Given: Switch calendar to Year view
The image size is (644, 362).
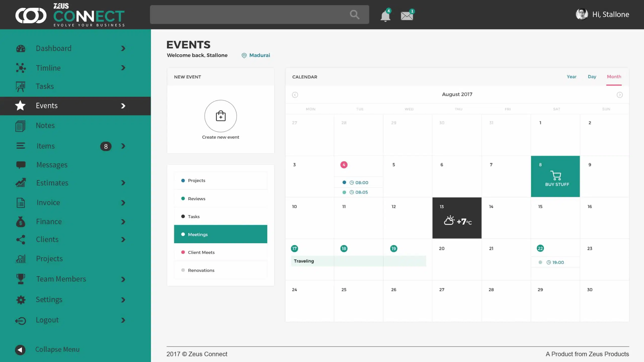Looking at the screenshot, I should 572,77.
